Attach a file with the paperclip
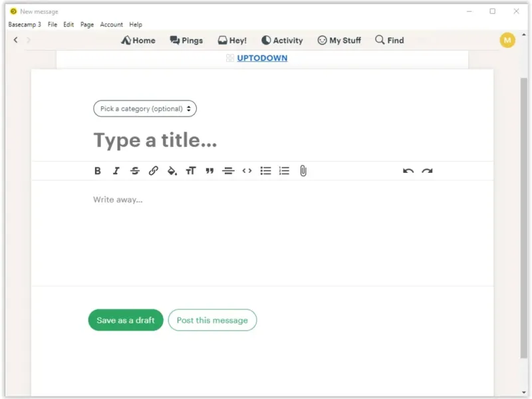 point(303,171)
